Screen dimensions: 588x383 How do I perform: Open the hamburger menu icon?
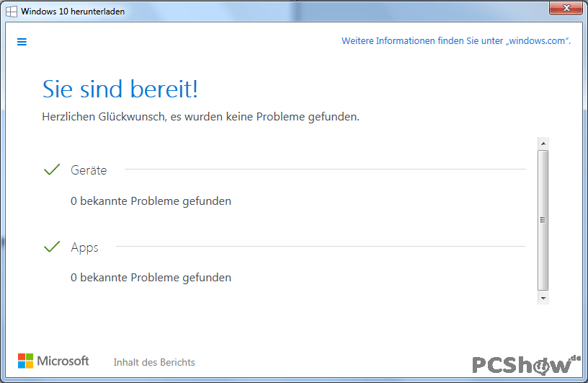[x=22, y=42]
